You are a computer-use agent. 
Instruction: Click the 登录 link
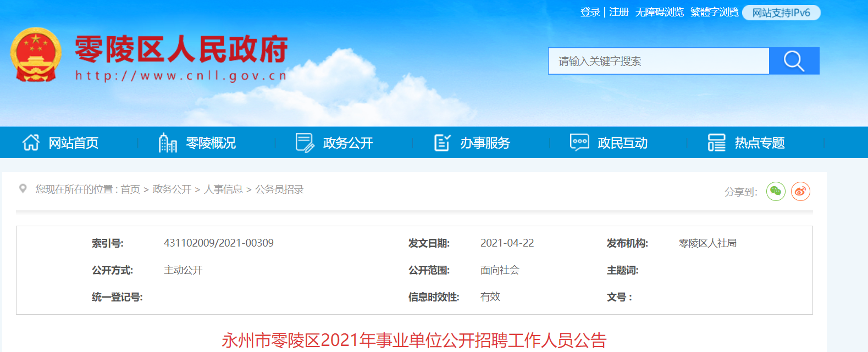tap(590, 12)
